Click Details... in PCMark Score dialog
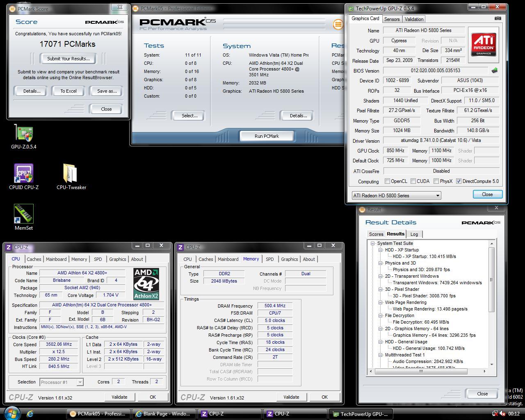Viewport: 525px width, 420px height. click(x=32, y=91)
